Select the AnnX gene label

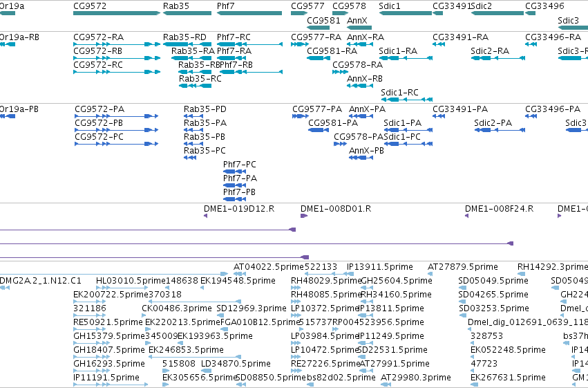point(357,20)
